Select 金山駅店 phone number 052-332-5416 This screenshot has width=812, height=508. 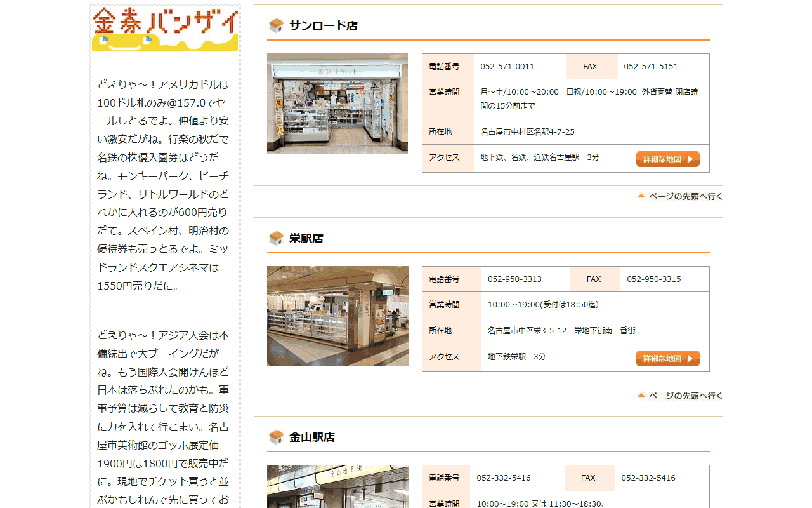[x=504, y=478]
